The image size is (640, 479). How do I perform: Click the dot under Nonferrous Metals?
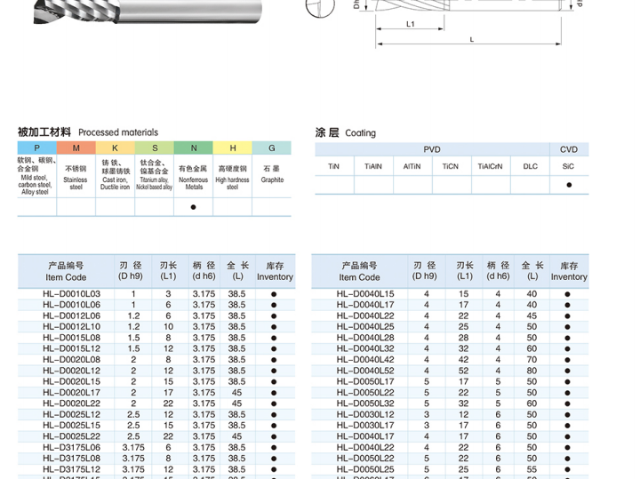(x=193, y=207)
